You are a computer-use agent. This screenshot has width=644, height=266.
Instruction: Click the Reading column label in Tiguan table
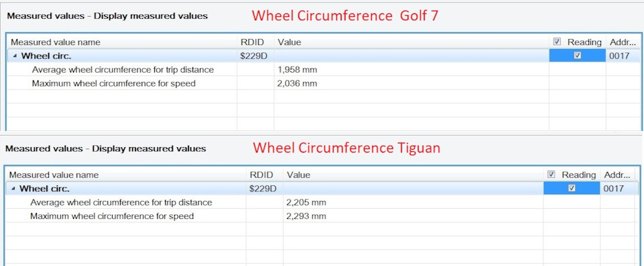578,175
